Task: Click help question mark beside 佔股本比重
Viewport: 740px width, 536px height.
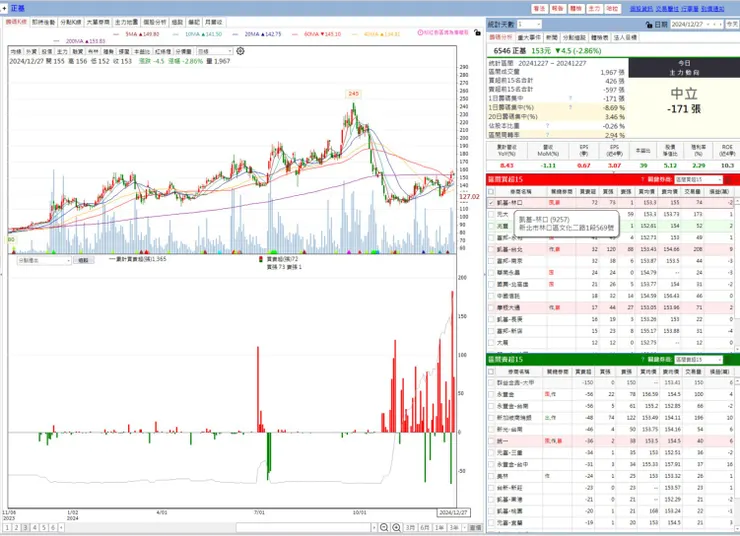Action: tap(547, 126)
